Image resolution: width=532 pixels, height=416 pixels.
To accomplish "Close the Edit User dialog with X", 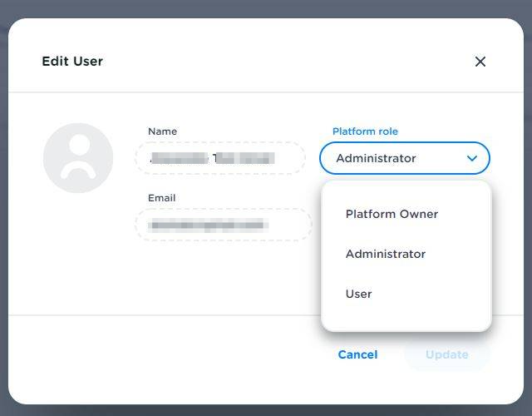I will tap(480, 62).
